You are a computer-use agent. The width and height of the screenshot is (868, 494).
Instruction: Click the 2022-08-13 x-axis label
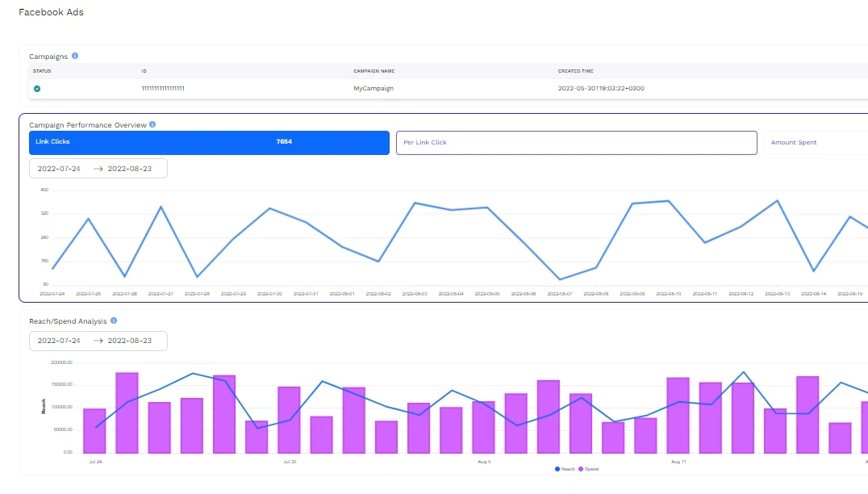777,294
